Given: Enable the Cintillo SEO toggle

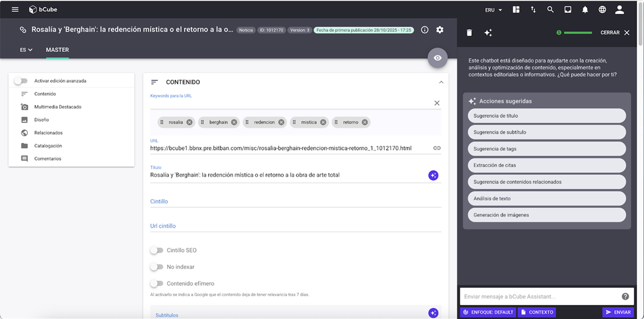Looking at the screenshot, I should [x=157, y=250].
